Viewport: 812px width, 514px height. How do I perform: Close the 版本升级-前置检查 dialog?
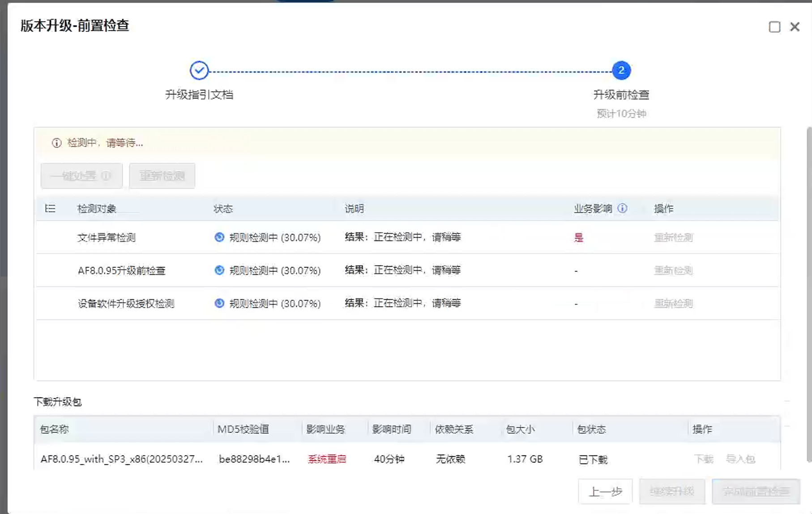pos(795,27)
